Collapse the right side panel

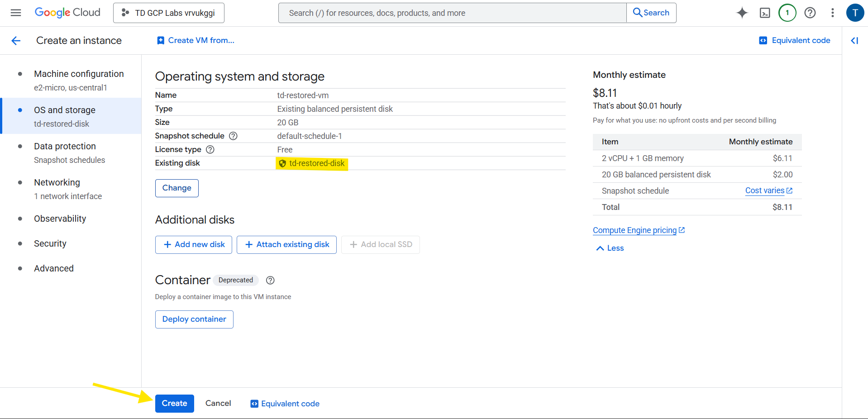[854, 41]
